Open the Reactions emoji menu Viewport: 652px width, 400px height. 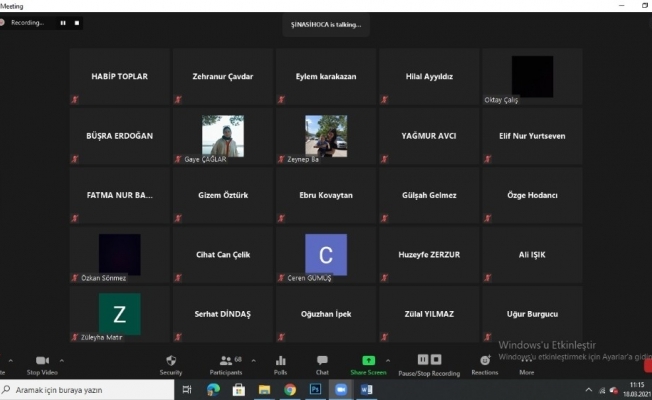[484, 361]
